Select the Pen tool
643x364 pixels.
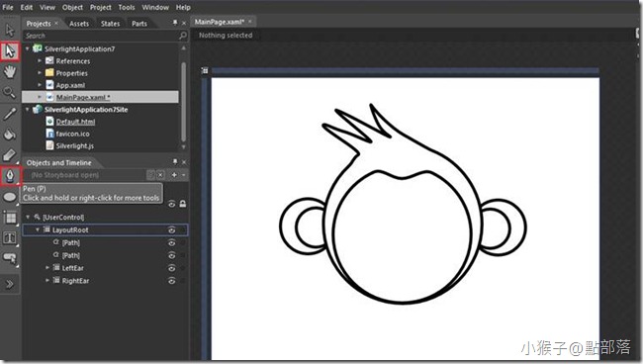tap(10, 176)
